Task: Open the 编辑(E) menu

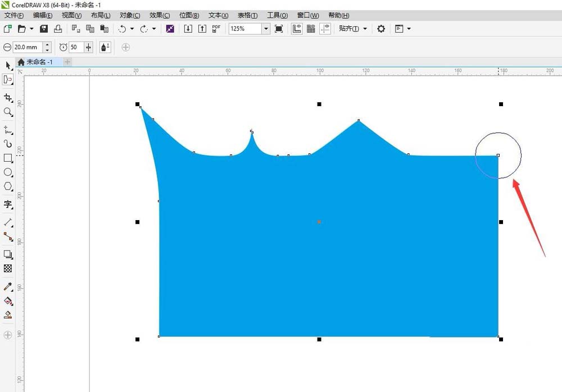Action: (43, 15)
